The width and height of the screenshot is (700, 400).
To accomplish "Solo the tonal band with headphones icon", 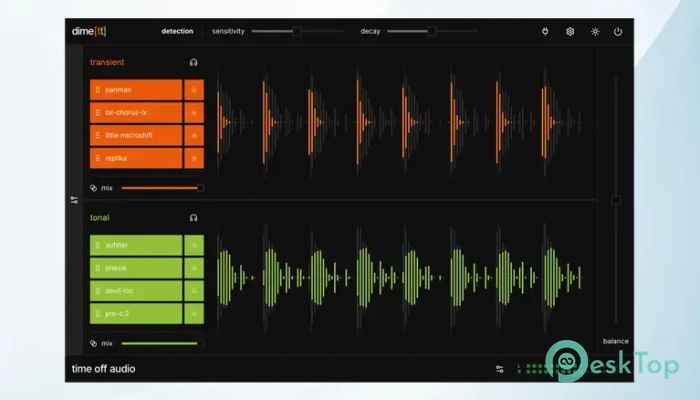I will coord(193,217).
